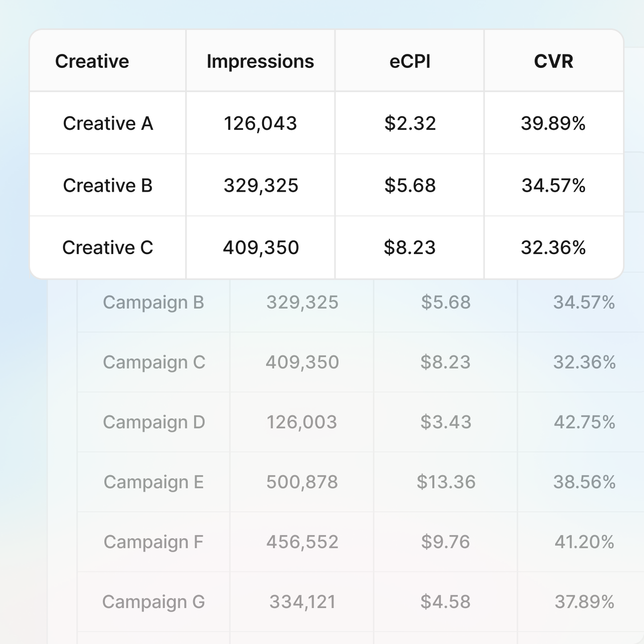Click Creative A CVR value 39.89%
Viewport: 644px width, 644px height.
pos(553,123)
